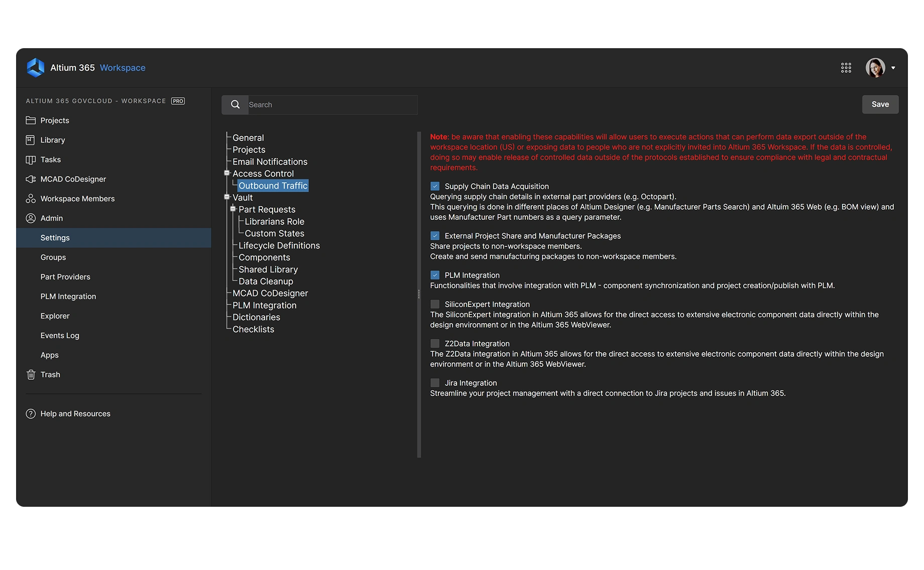Click the MCAD CoDesigner sidebar icon
Screen dimensions: 924x570
[31, 179]
